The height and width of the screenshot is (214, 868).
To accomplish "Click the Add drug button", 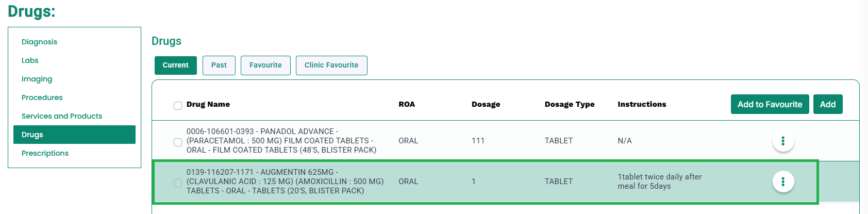I will [828, 104].
